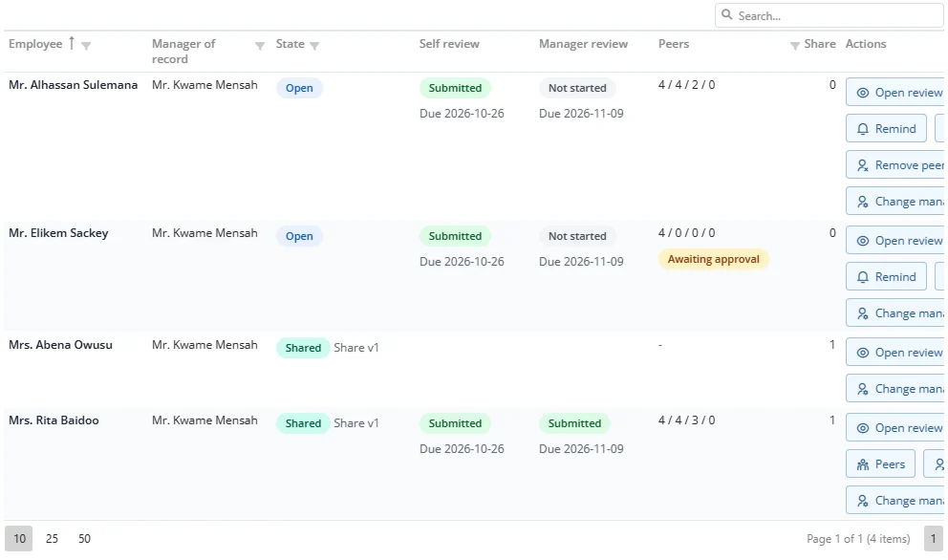Select the name Mr. Elikem Sackey

coord(58,233)
